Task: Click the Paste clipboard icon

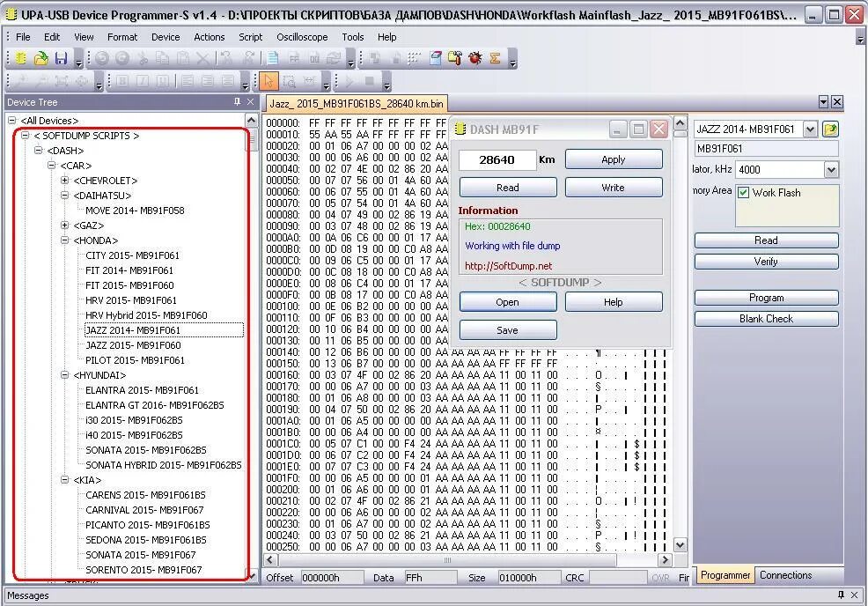Action: (183, 58)
